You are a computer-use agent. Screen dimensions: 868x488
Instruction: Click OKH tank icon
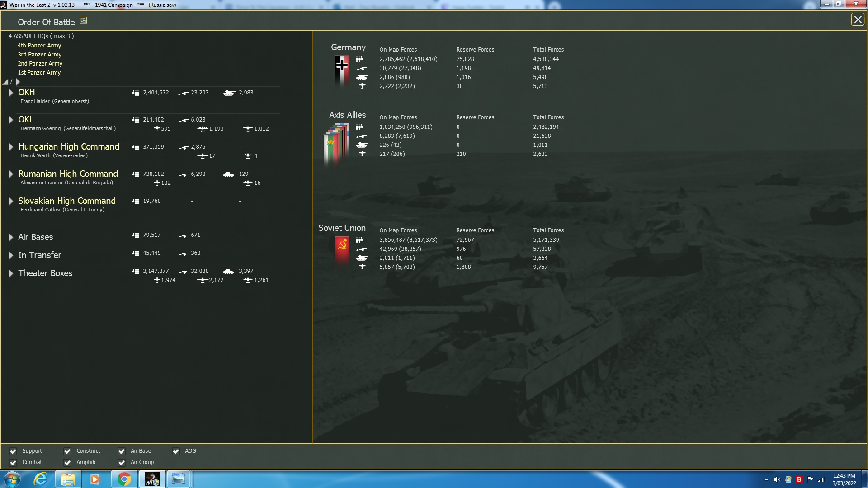click(229, 93)
